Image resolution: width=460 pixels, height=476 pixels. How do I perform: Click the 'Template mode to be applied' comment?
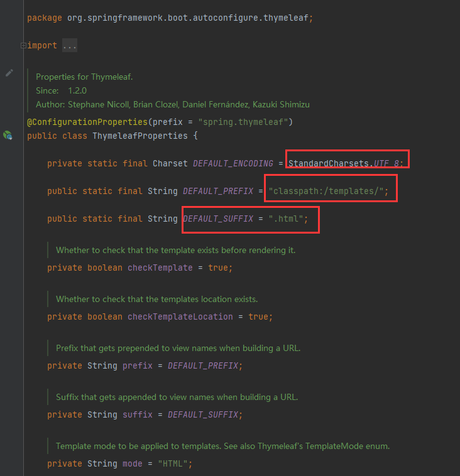pos(222,446)
